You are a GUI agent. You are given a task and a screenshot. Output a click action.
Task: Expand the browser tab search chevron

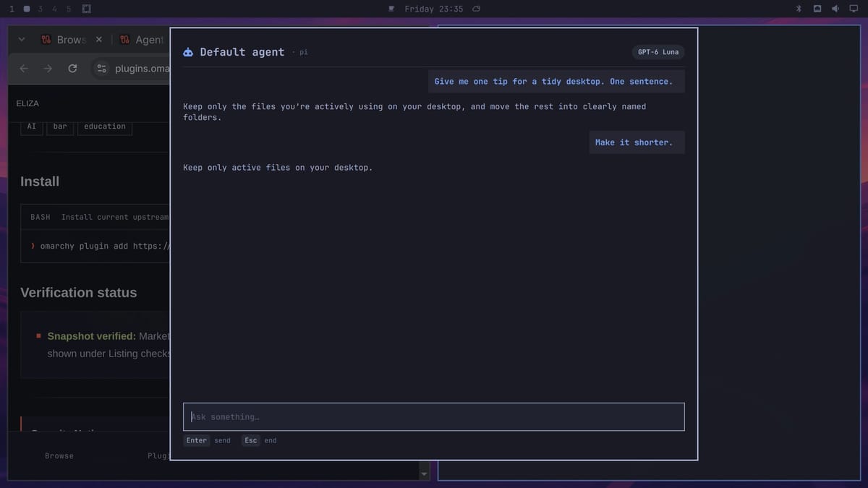[21, 40]
